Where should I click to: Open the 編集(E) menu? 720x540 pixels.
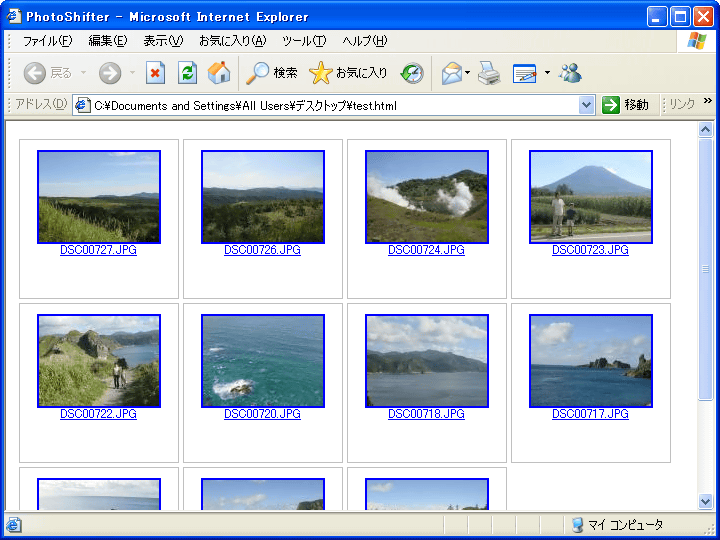[107, 41]
